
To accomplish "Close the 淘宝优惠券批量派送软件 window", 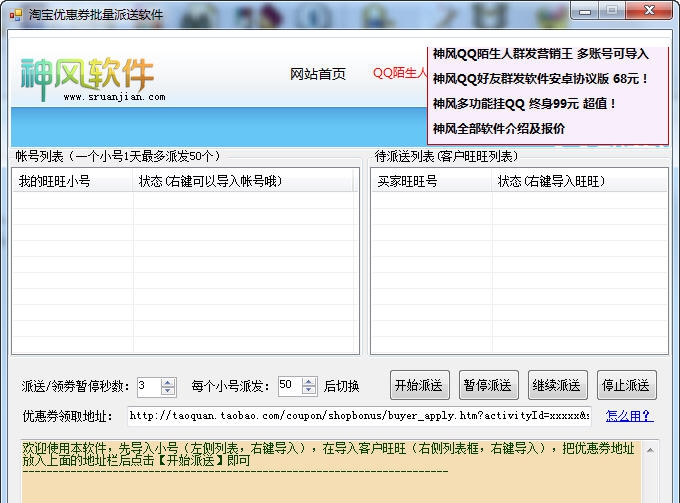I will 649,10.
